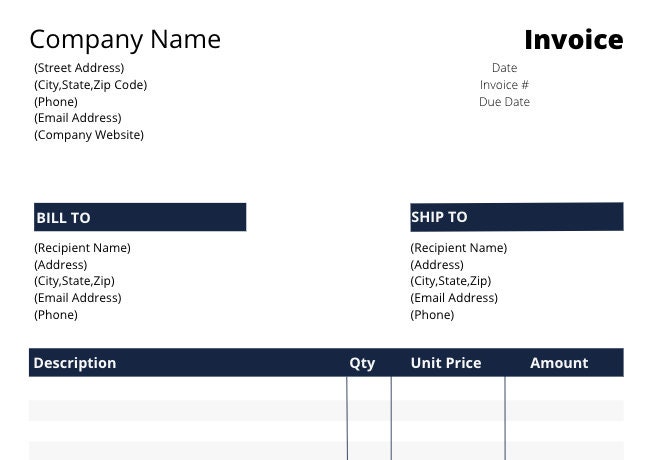The image size is (660, 460).
Task: Select the Description column header
Action: pos(75,363)
